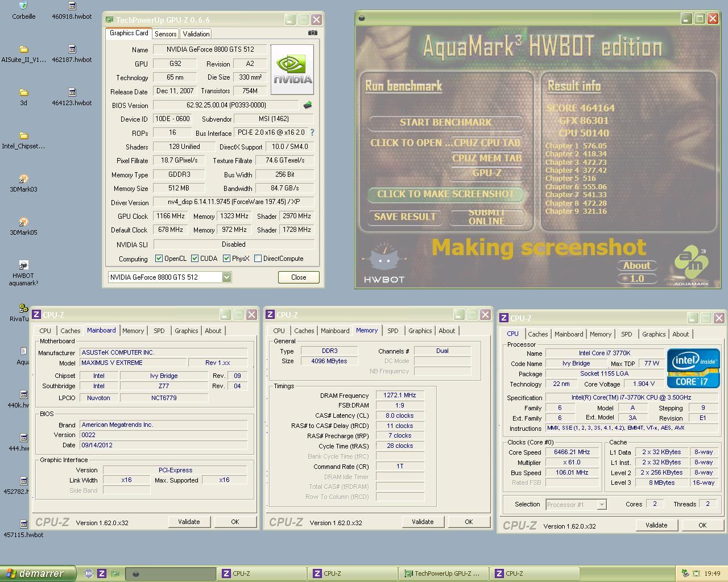Select the 460918.hwbot file icon

(72, 6)
